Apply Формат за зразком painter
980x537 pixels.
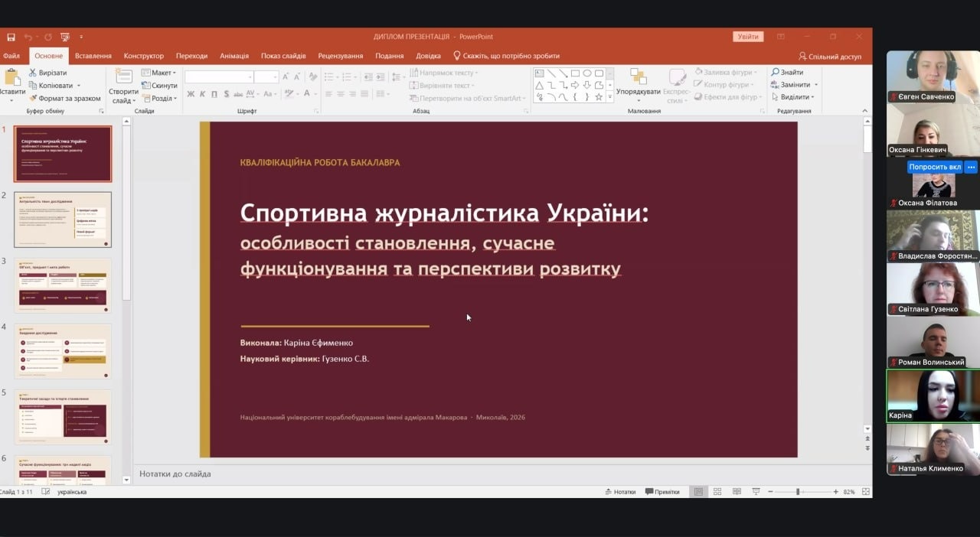[x=64, y=98]
